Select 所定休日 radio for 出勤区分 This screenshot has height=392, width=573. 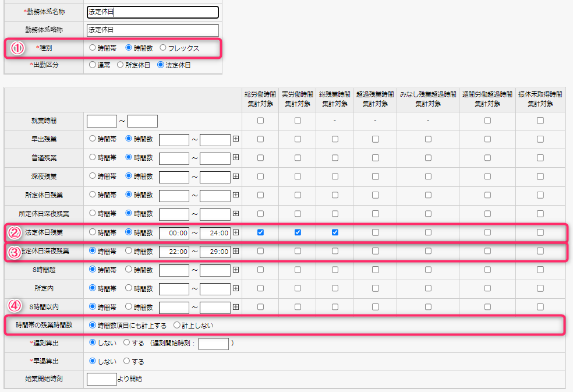coord(121,65)
